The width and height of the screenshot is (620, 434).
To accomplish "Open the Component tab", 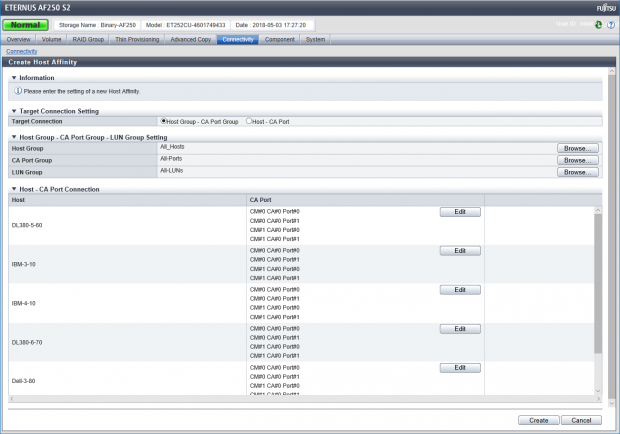I will tap(280, 40).
